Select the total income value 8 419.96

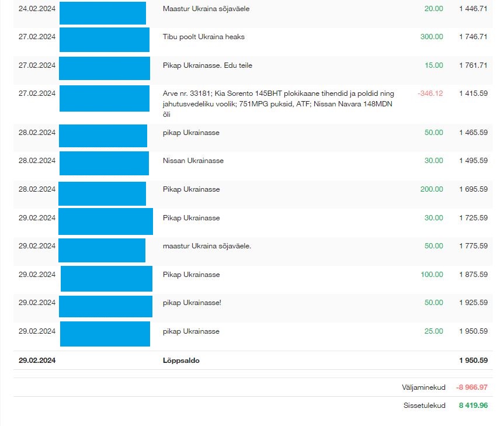(x=473, y=405)
